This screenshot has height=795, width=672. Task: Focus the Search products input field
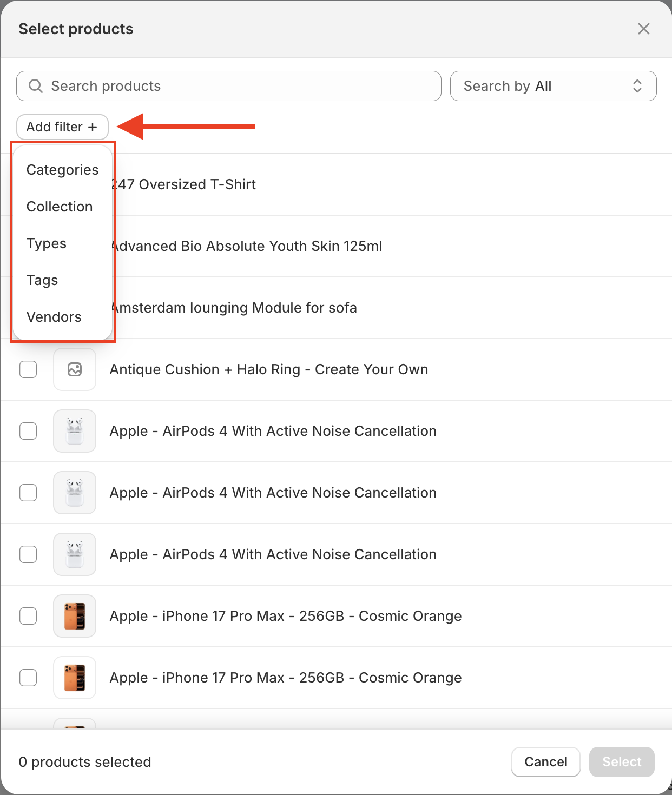click(238, 86)
